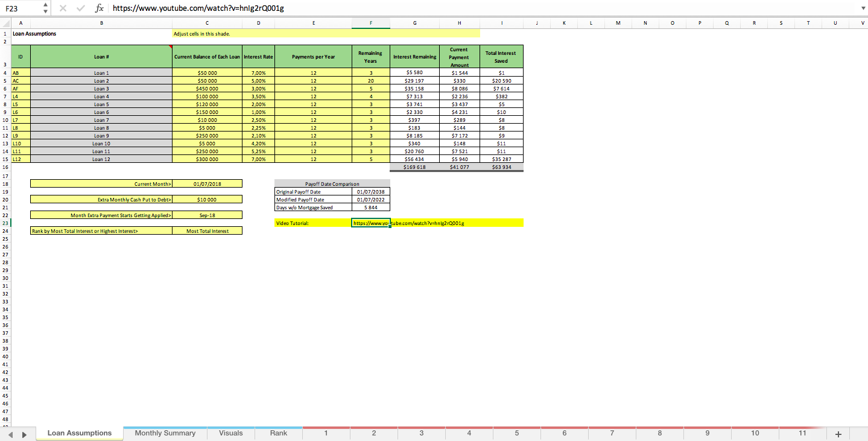Screen dimensions: 868x441
Task: Select the Extra Monthly Cash $10 000 cell
Action: [x=207, y=199]
